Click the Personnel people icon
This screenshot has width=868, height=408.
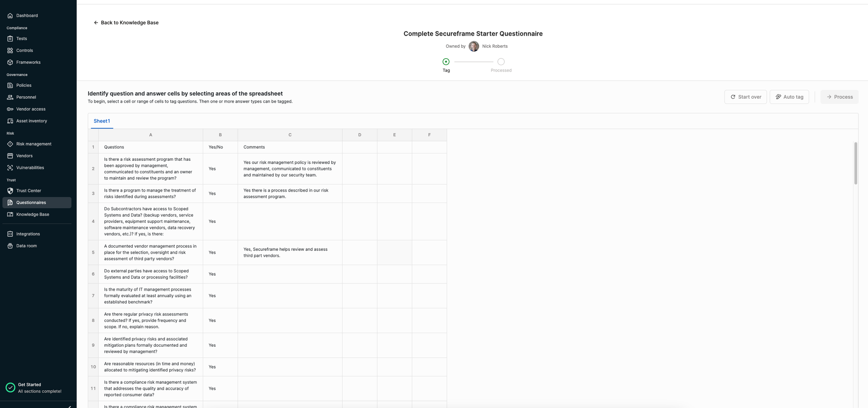pos(10,97)
